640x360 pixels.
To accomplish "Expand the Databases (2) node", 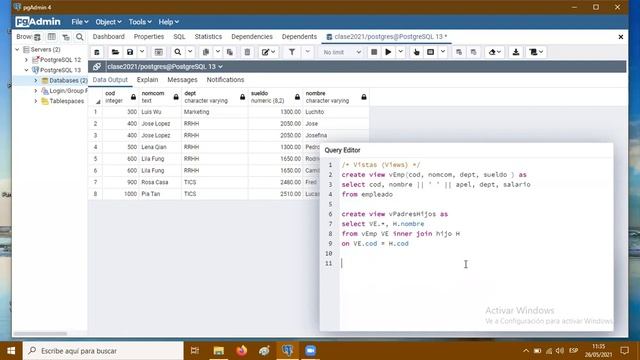I will point(36,80).
